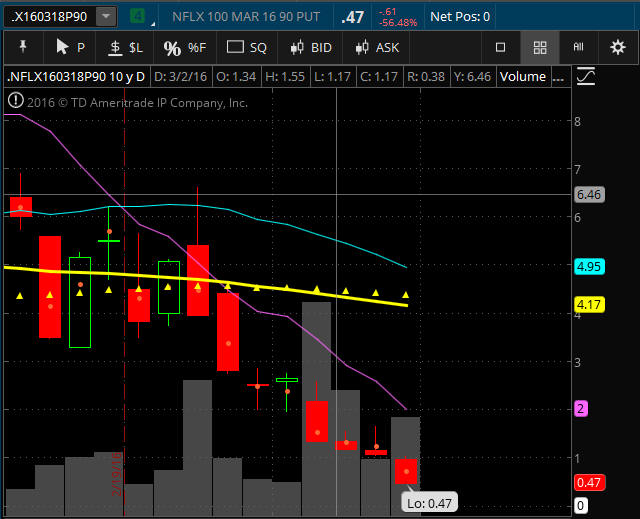Open the symbol dropdown arrow
640x519 pixels.
(106, 17)
